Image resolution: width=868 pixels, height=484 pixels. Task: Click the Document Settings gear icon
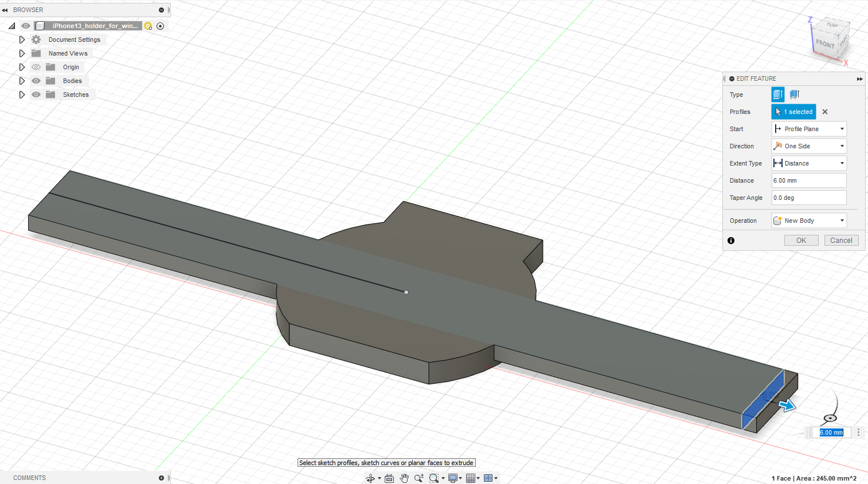pyautogui.click(x=36, y=40)
